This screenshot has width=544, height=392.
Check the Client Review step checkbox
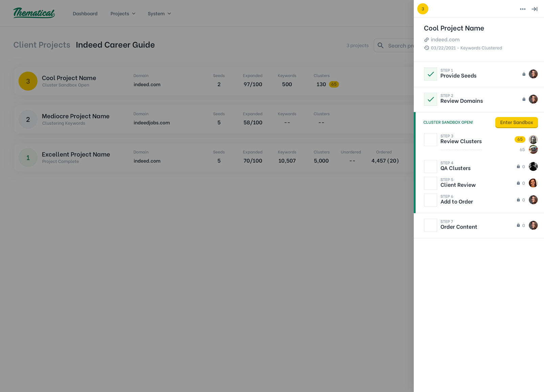431,183
